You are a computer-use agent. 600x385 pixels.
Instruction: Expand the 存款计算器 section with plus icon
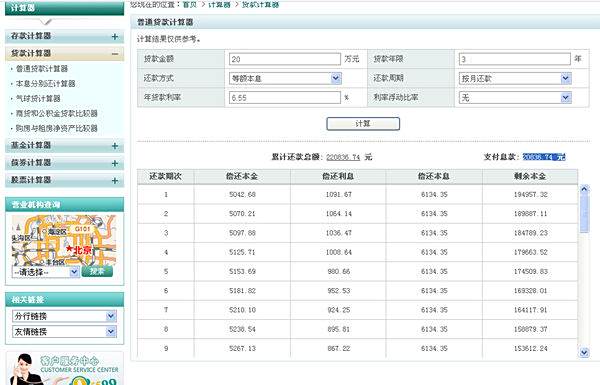115,37
